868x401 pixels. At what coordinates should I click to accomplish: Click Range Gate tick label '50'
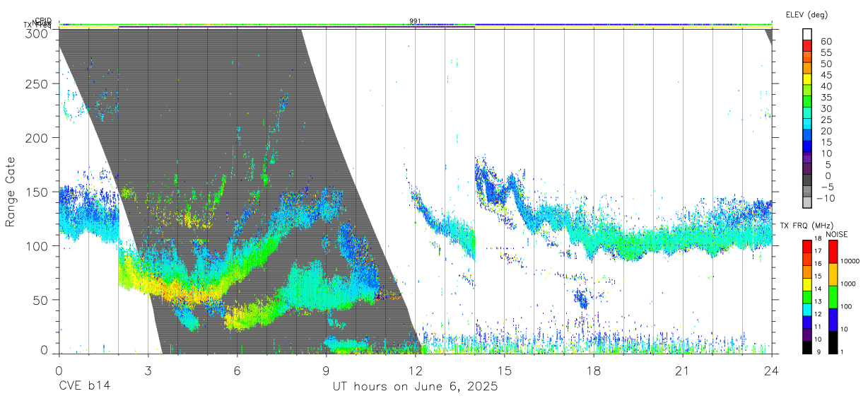pos(41,300)
